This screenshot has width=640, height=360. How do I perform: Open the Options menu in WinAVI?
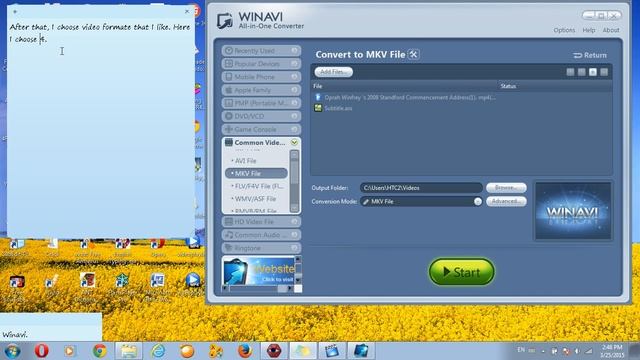pyautogui.click(x=564, y=30)
